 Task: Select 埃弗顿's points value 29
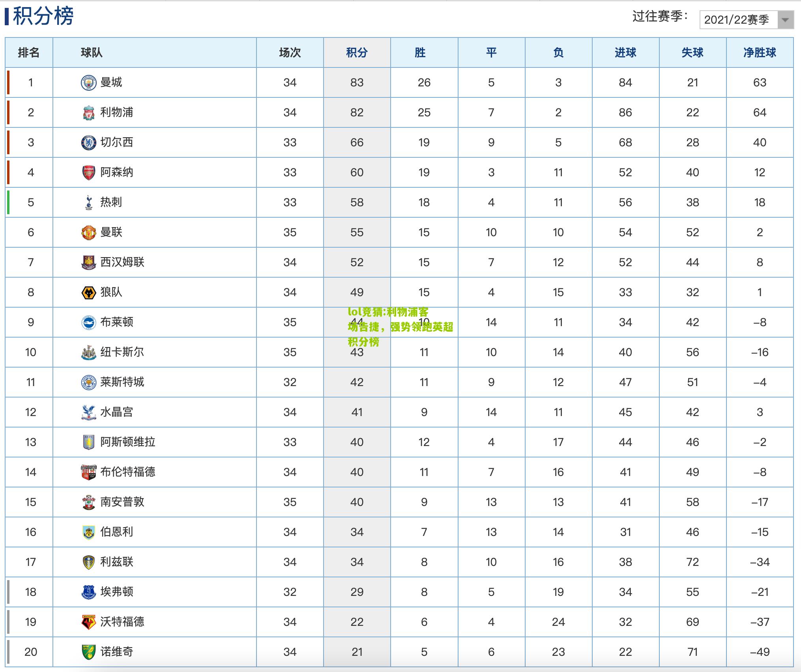[x=357, y=592]
